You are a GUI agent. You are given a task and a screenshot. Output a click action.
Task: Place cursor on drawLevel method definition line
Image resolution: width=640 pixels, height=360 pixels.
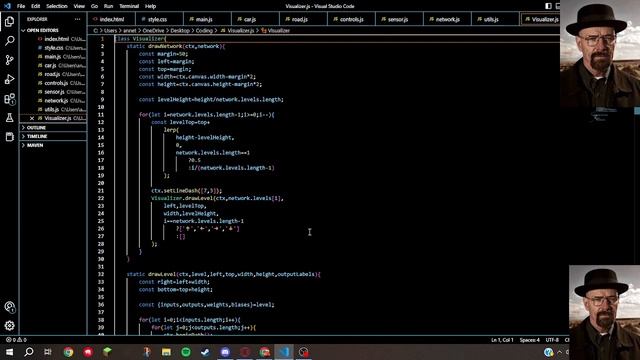pyautogui.click(x=224, y=274)
